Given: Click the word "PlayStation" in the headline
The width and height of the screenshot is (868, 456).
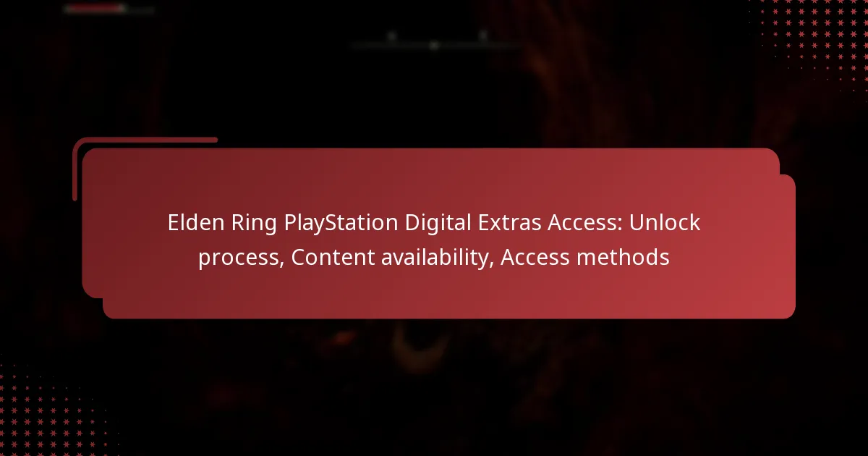Looking at the screenshot, I should click(341, 223).
